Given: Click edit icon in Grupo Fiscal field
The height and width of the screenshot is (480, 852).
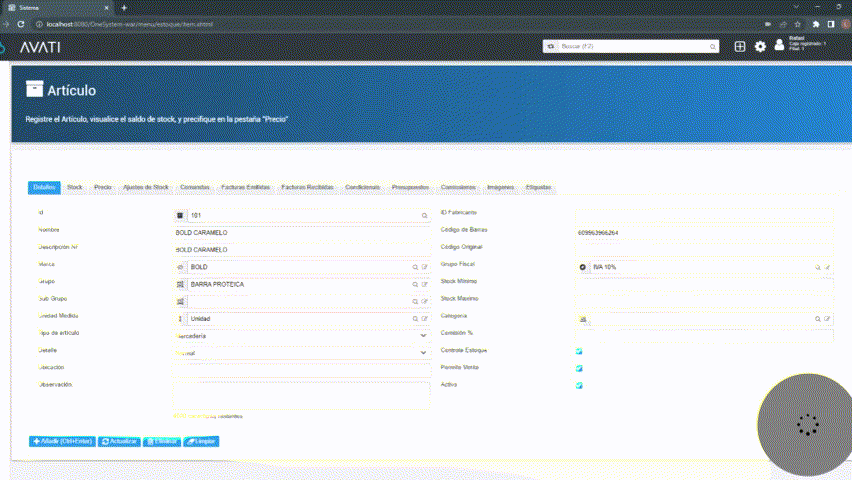Looking at the screenshot, I should [828, 267].
